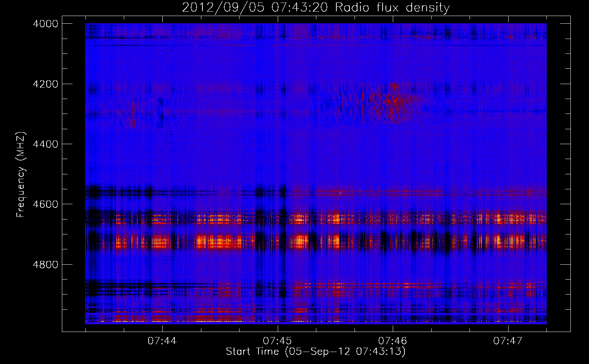The height and width of the screenshot is (364, 589).
Task: Select the 4400 frequency tick label
Action: coord(46,144)
